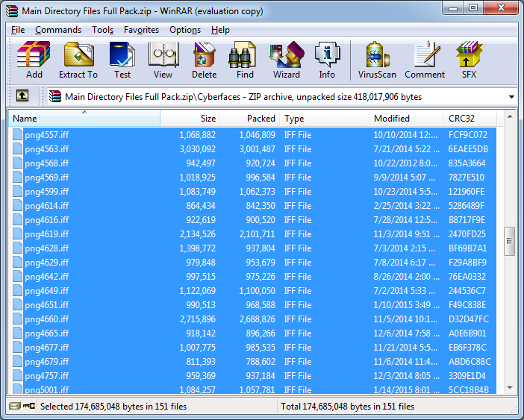The height and width of the screenshot is (420, 524).
Task: Go up one folder level
Action: 22,96
